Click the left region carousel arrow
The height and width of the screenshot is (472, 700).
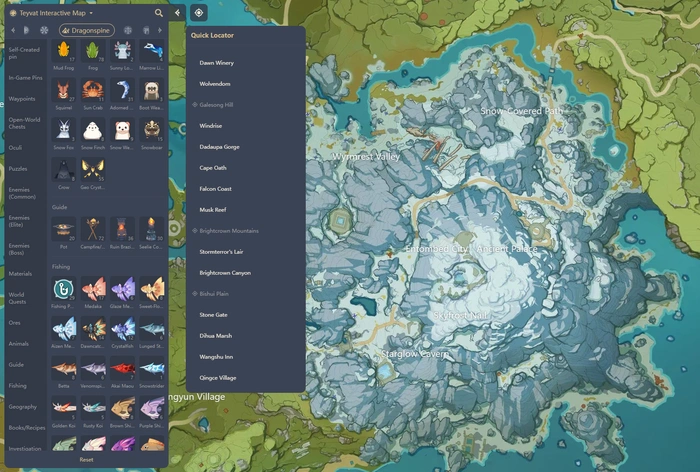[13, 30]
